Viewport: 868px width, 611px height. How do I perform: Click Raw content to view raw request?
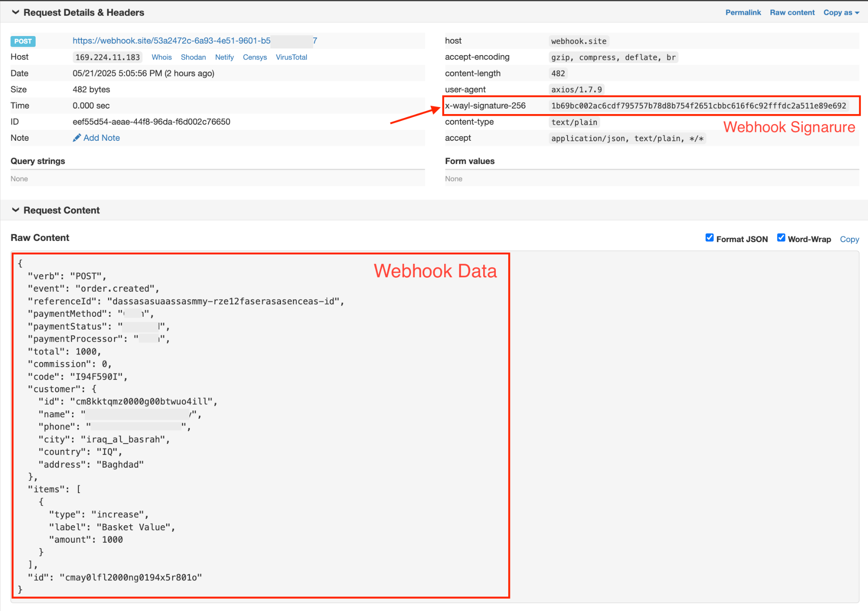coord(792,12)
